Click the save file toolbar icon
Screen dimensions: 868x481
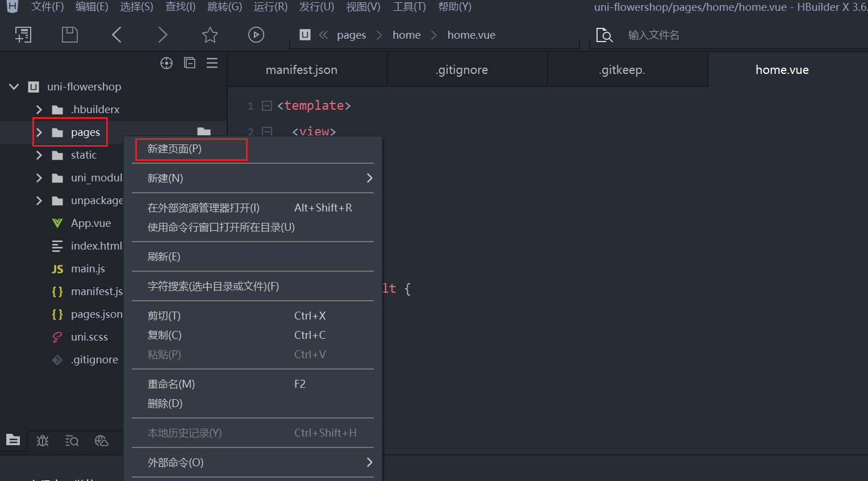click(x=69, y=35)
